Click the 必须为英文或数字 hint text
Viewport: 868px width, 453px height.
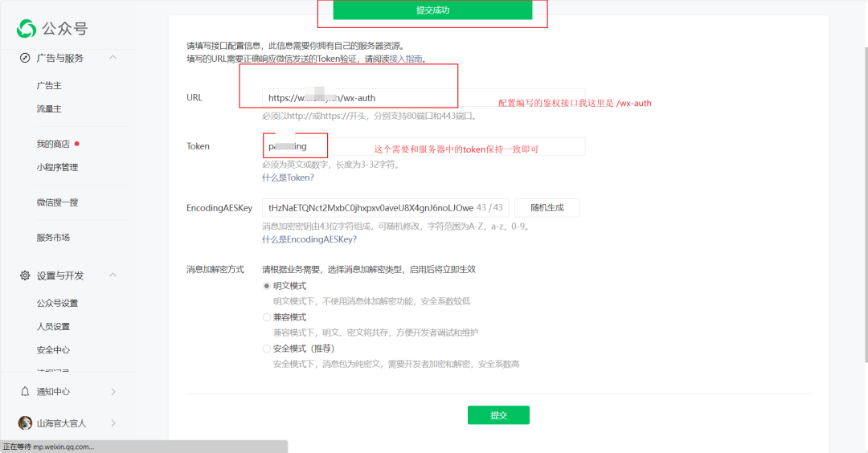pos(331,165)
